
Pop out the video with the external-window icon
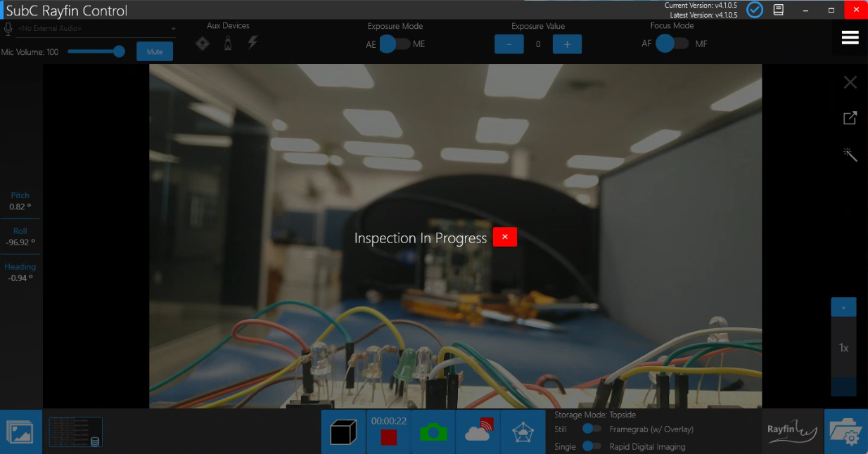[850, 118]
